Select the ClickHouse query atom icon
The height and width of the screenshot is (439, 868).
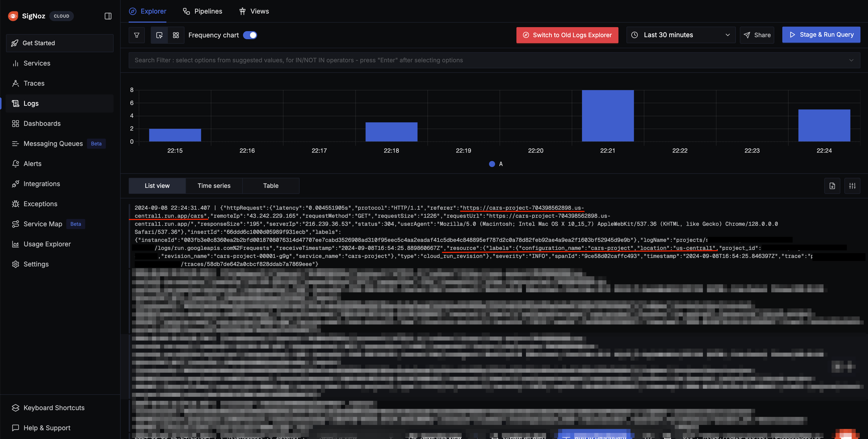[x=176, y=35]
